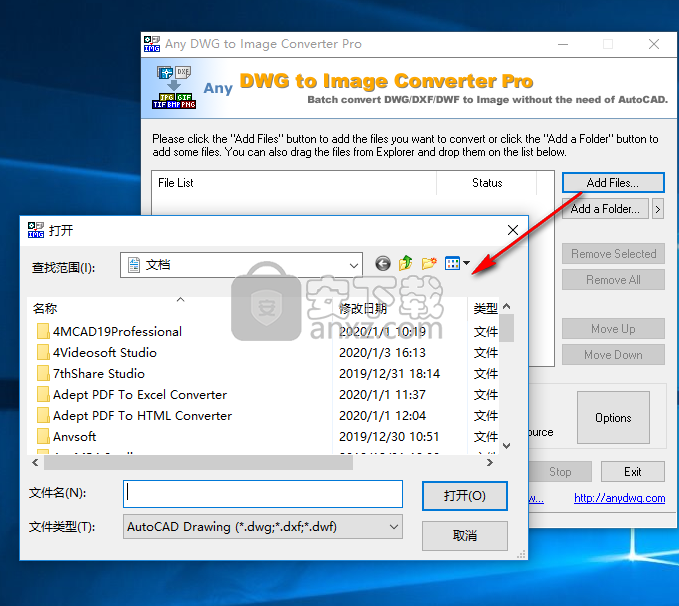Image resolution: width=679 pixels, height=606 pixels.
Task: Go up one folder level icon
Action: (406, 263)
